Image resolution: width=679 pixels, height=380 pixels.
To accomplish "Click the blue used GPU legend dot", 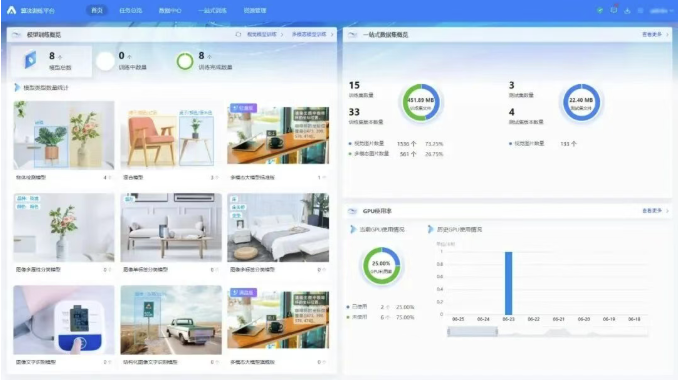I will (348, 307).
